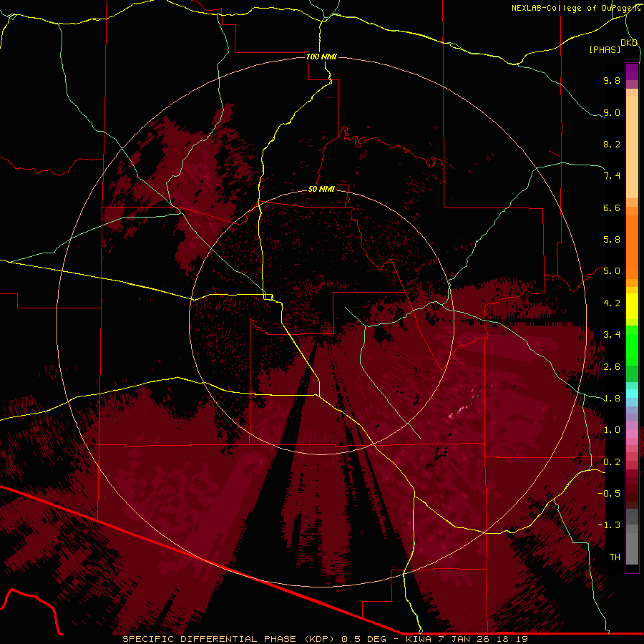This screenshot has width=644, height=644.
Task: Click the 6.6 legend value
Action: click(612, 208)
